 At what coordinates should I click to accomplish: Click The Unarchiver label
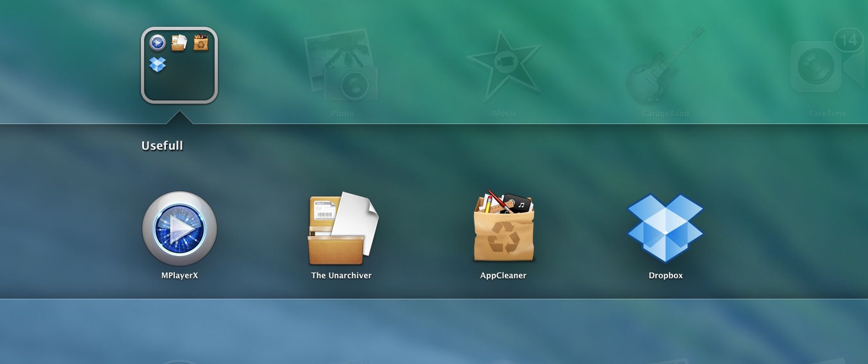pyautogui.click(x=341, y=276)
